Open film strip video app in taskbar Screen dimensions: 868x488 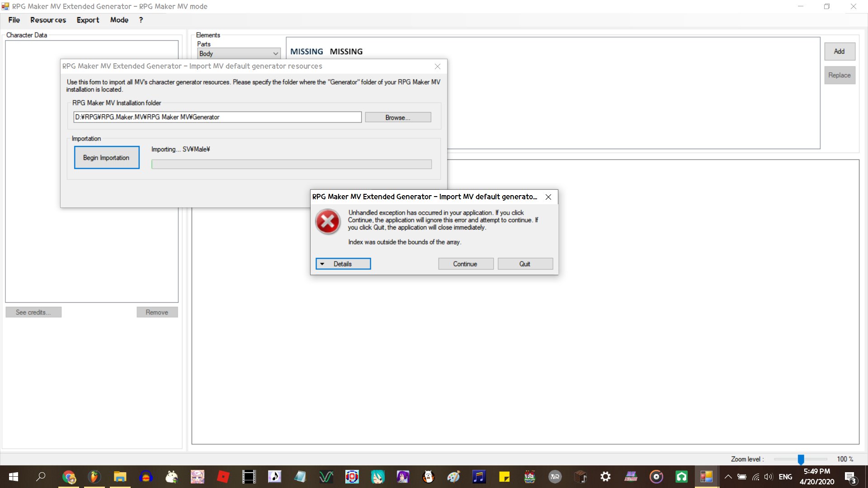(x=249, y=477)
